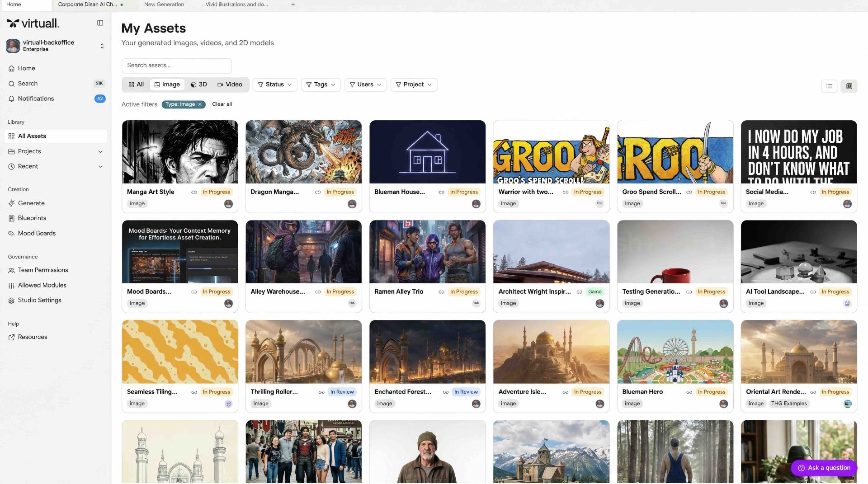This screenshot has width=868, height=484.
Task: Click link icon on Alley Warehouse card
Action: 318,292
